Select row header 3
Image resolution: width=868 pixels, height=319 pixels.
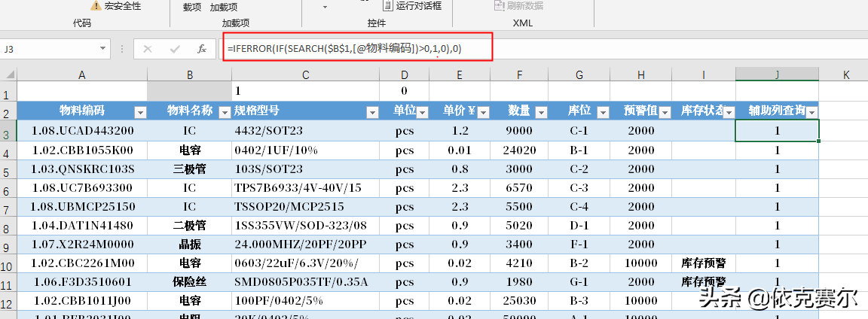click(8, 131)
